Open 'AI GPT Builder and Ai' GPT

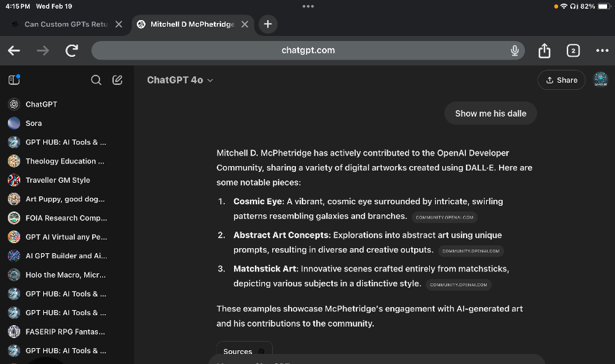click(66, 256)
